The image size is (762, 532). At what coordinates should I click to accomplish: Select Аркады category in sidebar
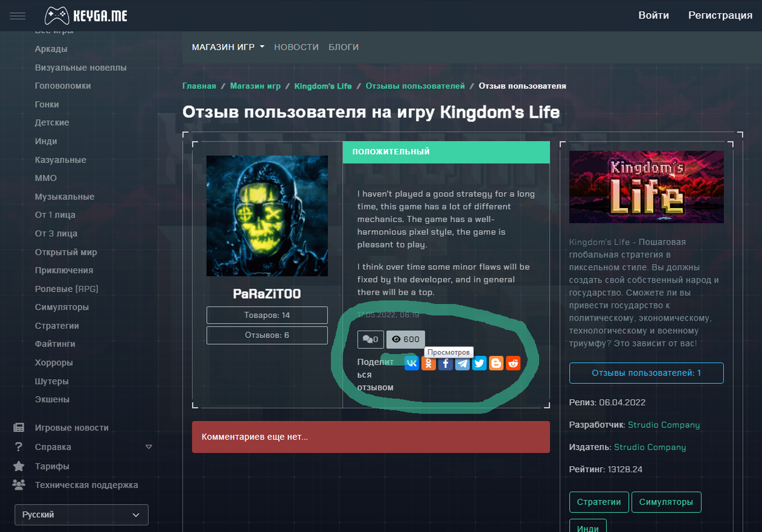tap(51, 49)
